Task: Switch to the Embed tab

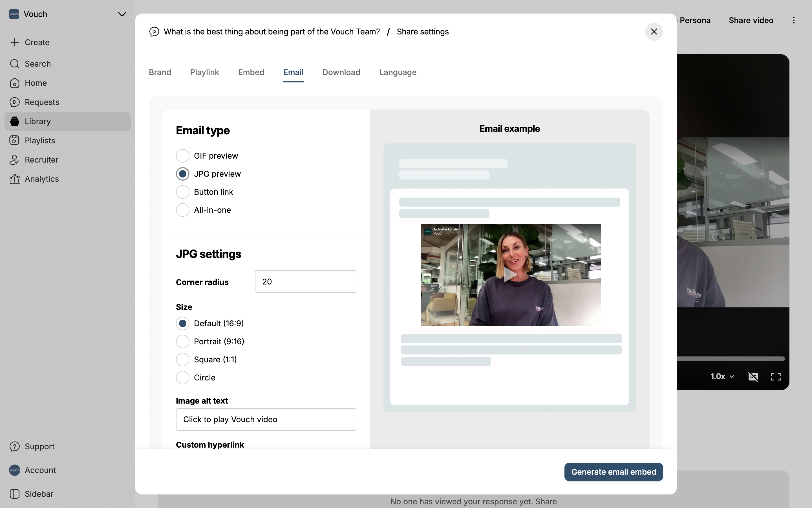Action: tap(251, 72)
